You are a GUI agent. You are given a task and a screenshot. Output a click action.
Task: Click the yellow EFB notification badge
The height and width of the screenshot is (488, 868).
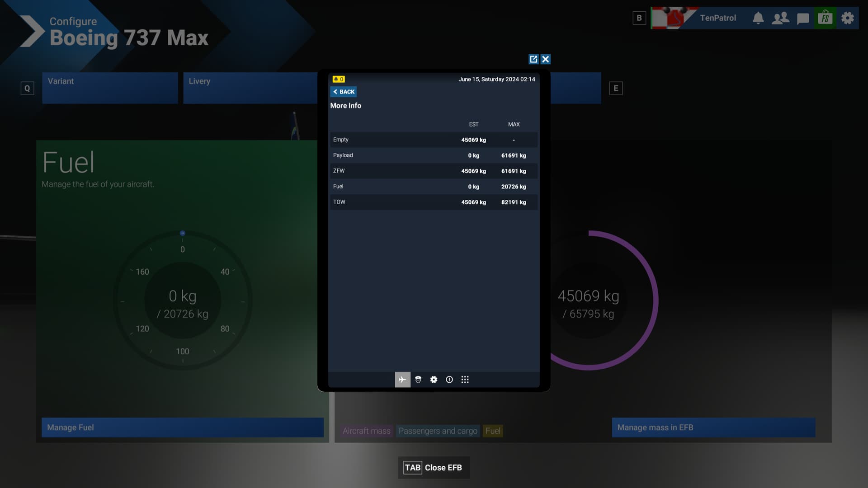click(x=339, y=79)
